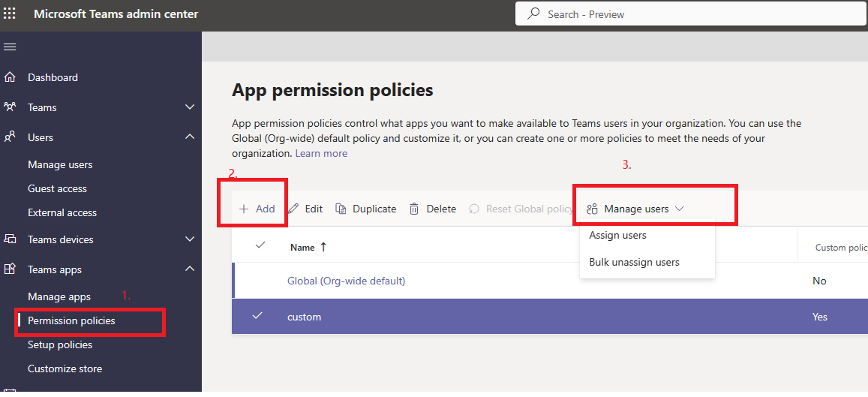This screenshot has height=397, width=868.
Task: Open Guest access page
Action: (x=58, y=188)
